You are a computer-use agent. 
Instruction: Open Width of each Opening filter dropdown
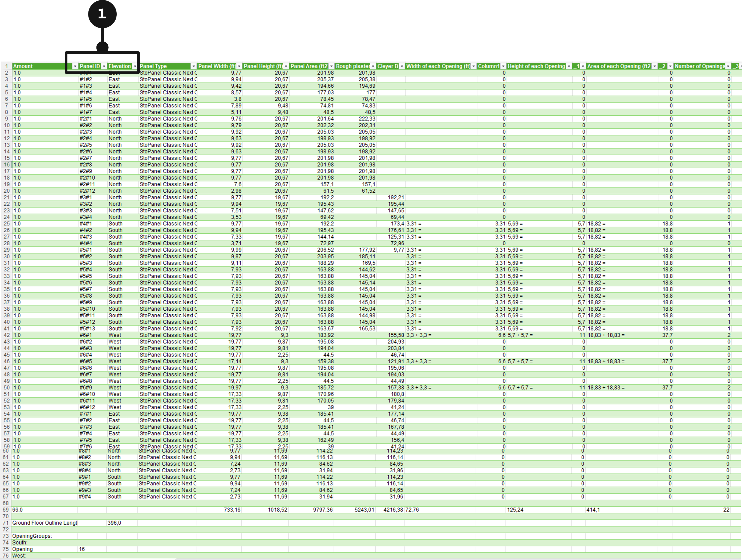474,66
